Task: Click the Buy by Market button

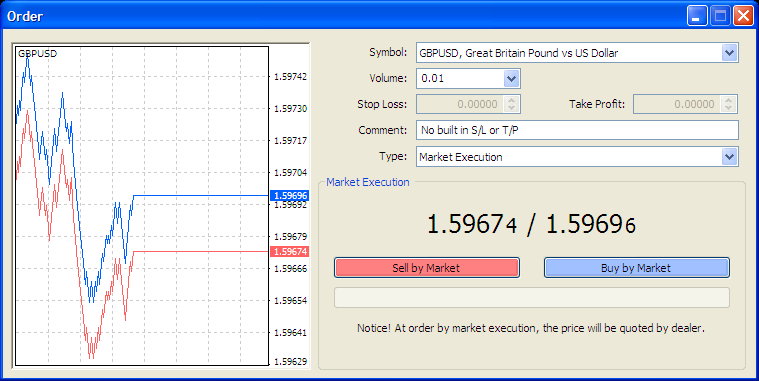Action: (x=637, y=268)
